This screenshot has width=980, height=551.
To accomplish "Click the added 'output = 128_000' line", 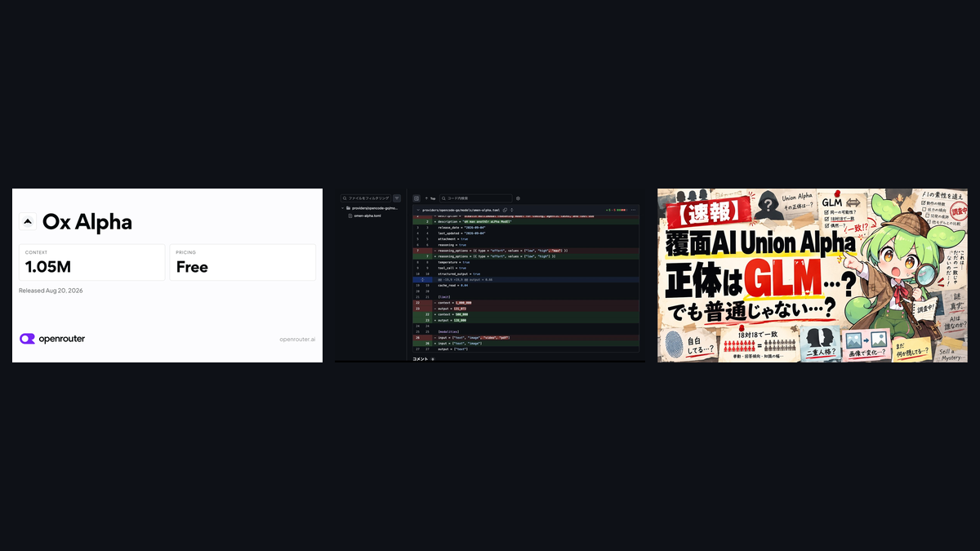I will pyautogui.click(x=525, y=320).
